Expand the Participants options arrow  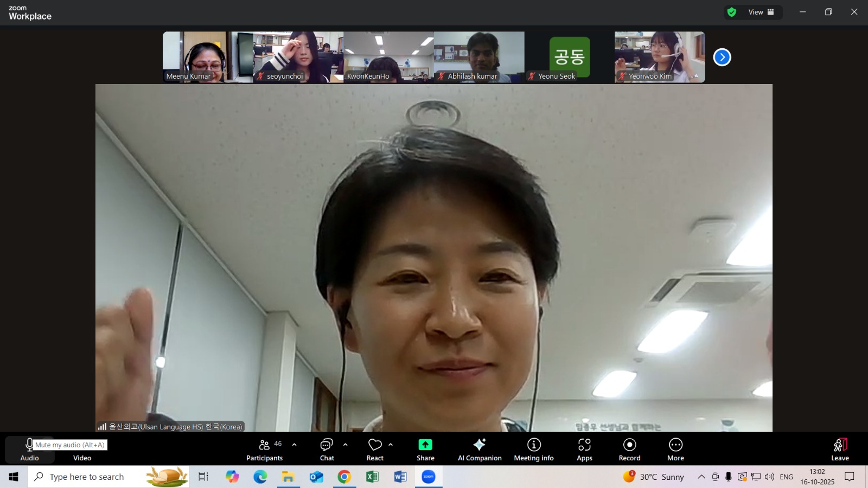click(x=294, y=445)
